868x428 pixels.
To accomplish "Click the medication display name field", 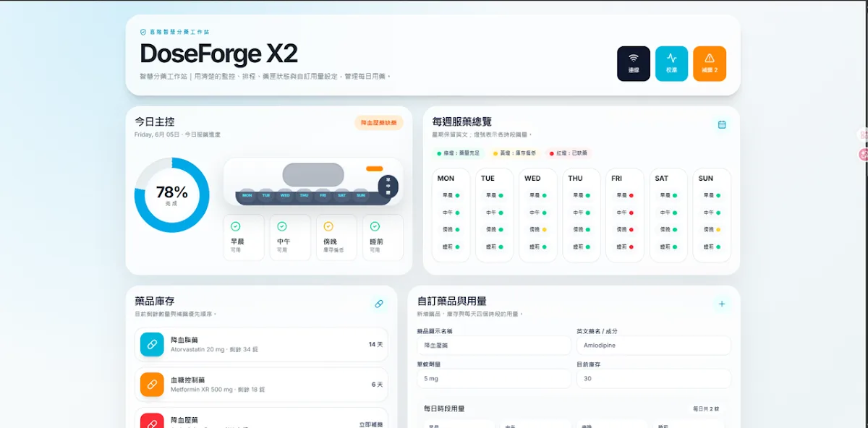I will (x=494, y=346).
